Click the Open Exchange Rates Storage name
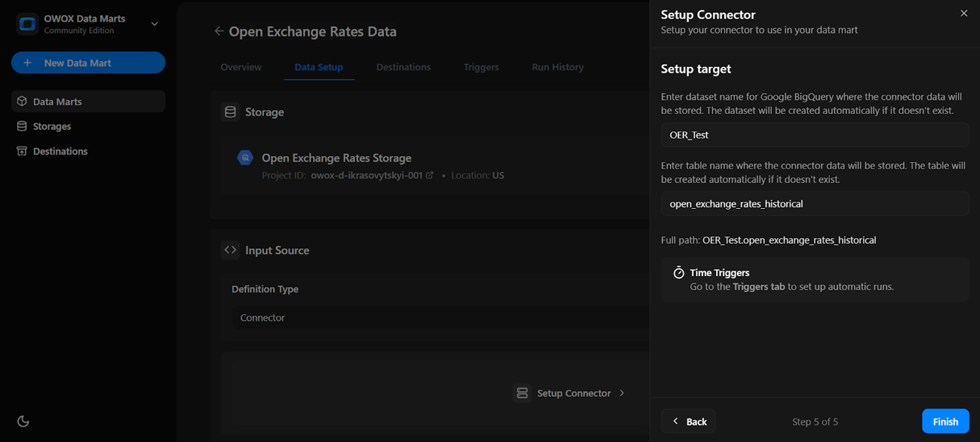 click(x=336, y=158)
